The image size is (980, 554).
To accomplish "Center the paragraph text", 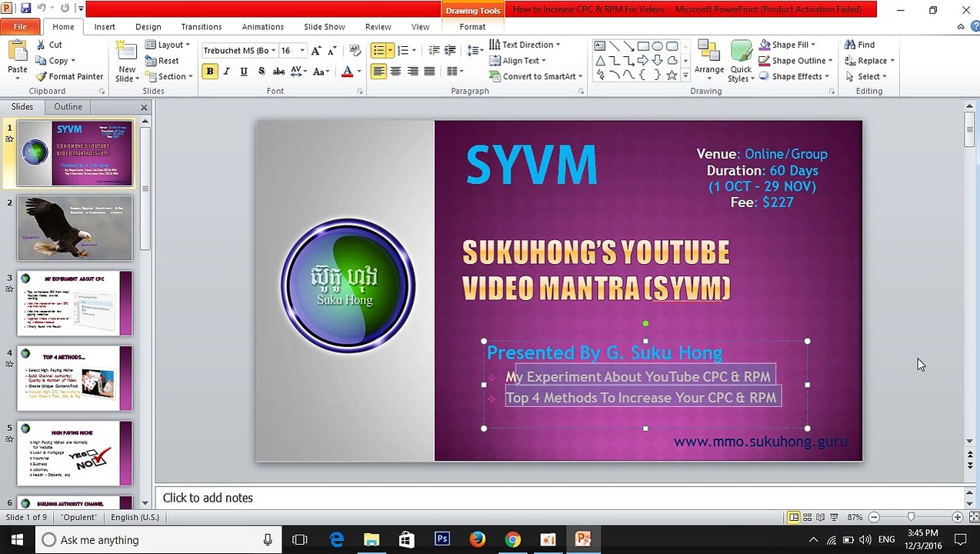I will pyautogui.click(x=395, y=72).
